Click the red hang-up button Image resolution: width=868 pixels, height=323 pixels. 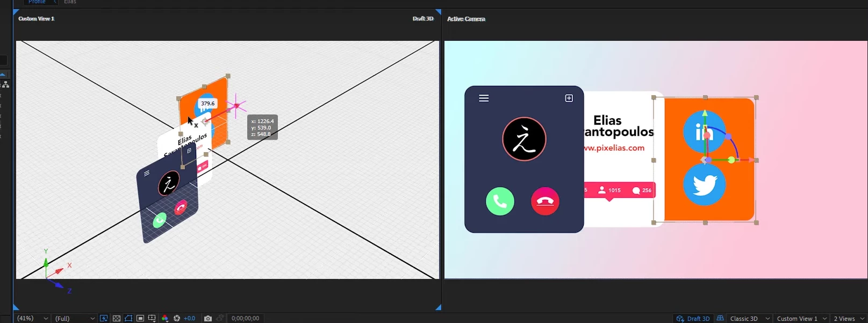545,201
